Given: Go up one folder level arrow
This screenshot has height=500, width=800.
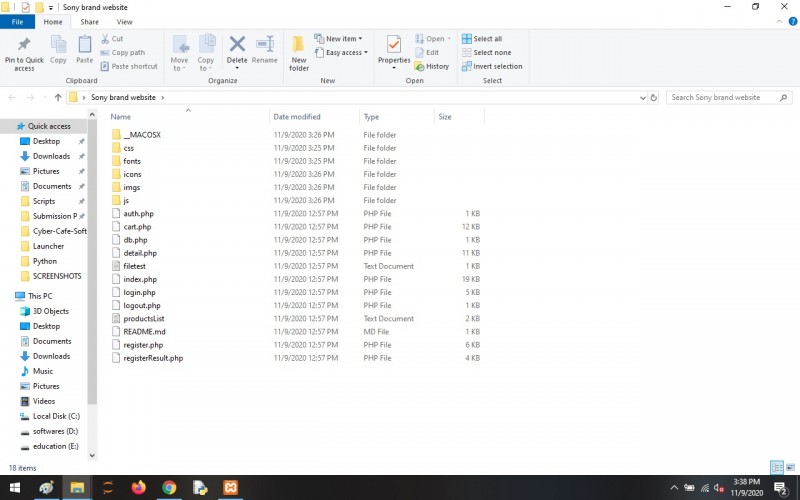Looking at the screenshot, I should [x=58, y=97].
